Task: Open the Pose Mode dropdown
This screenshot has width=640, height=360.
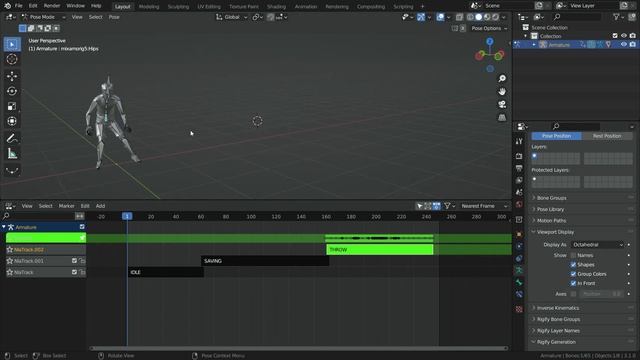Action: click(44, 17)
